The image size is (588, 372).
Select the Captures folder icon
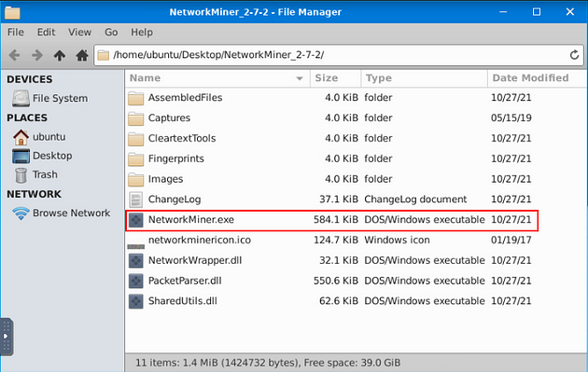tap(135, 118)
